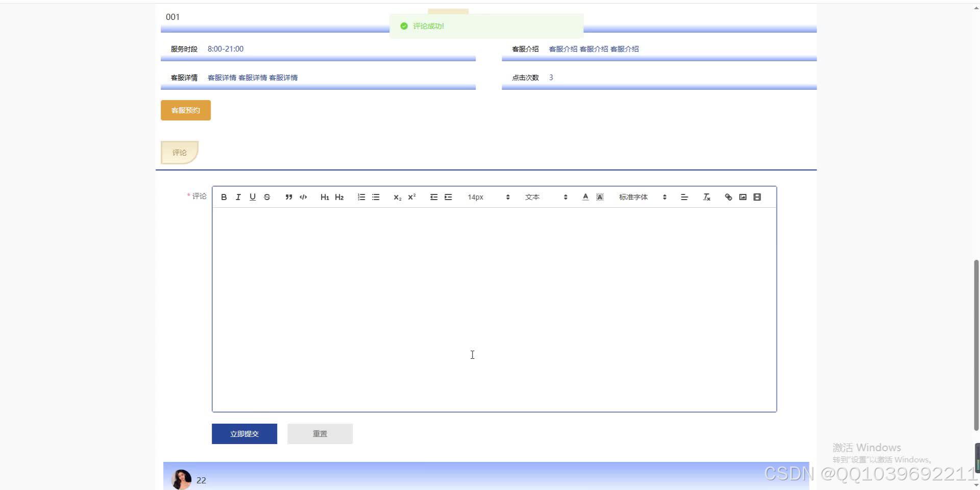
Task: Open the 标准字体 font family dropdown
Action: (x=643, y=197)
